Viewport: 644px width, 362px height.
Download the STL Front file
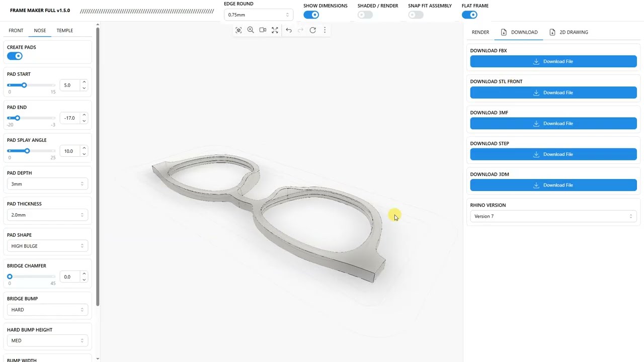point(553,93)
